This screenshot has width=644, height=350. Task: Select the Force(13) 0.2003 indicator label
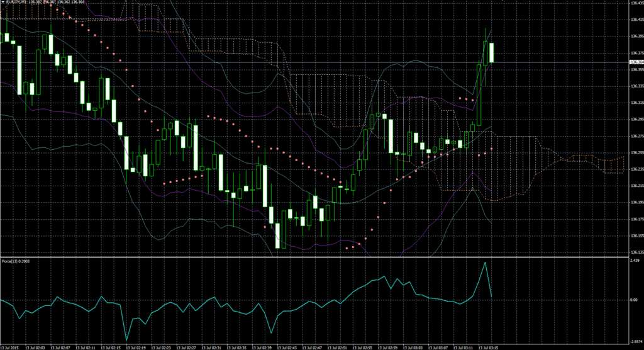(16, 261)
